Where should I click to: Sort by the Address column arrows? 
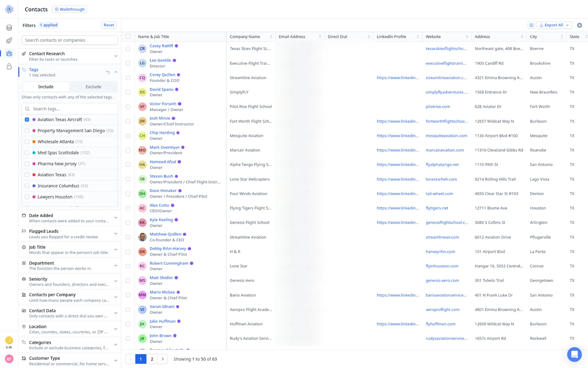[x=522, y=37]
